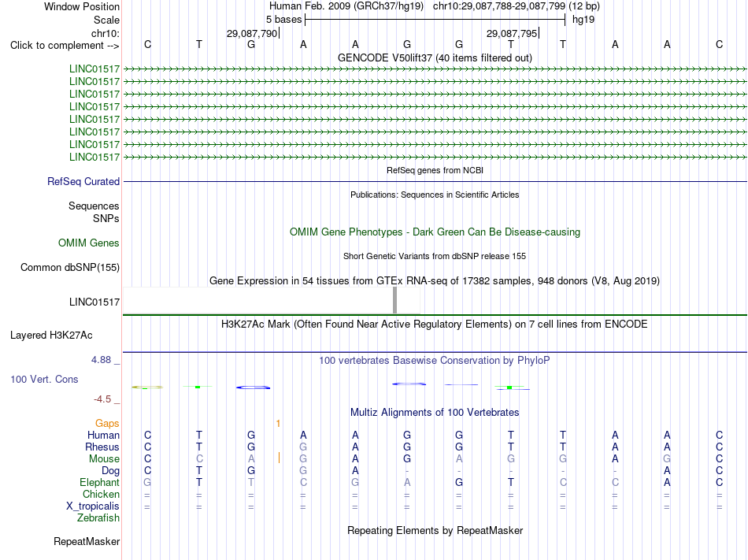
Task: Open the GTEx Gene Expression in 54 tissues title
Action: (x=435, y=280)
